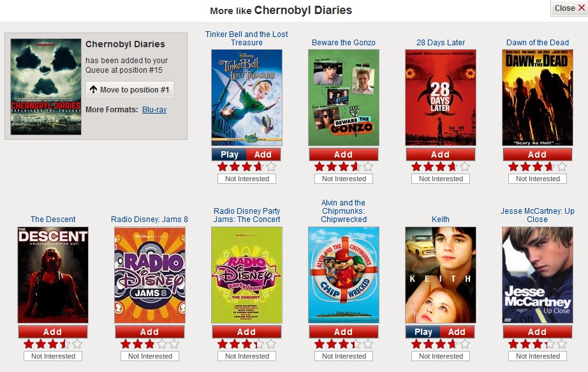This screenshot has width=588, height=372.
Task: Open the Chernobyl Diaries poster thumbnail
Action: click(46, 87)
